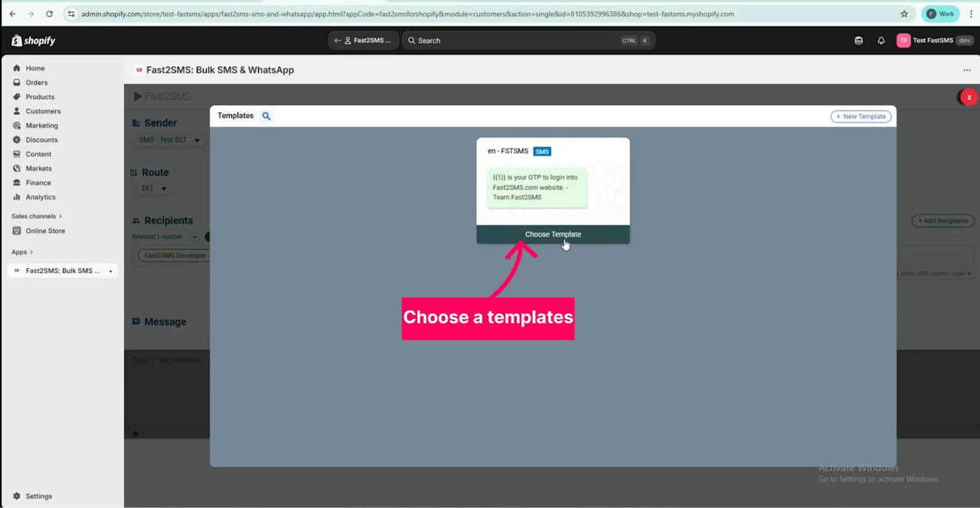Open Products section
Image resolution: width=980 pixels, height=508 pixels.
click(x=40, y=97)
